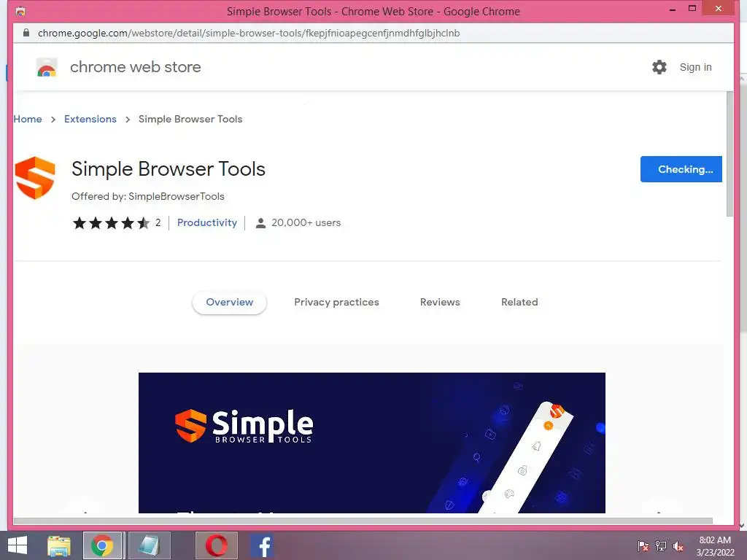Click the Checking... button
Image resolution: width=747 pixels, height=560 pixels.
(x=681, y=169)
